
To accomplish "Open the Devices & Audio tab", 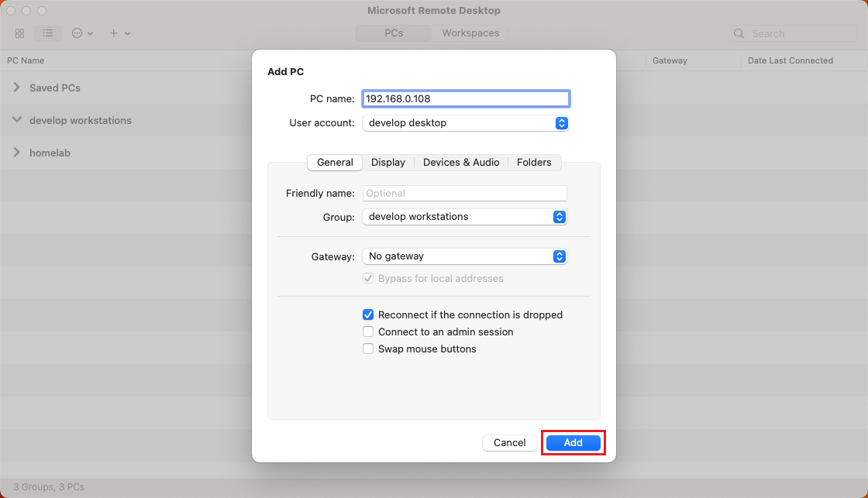I will tap(461, 162).
